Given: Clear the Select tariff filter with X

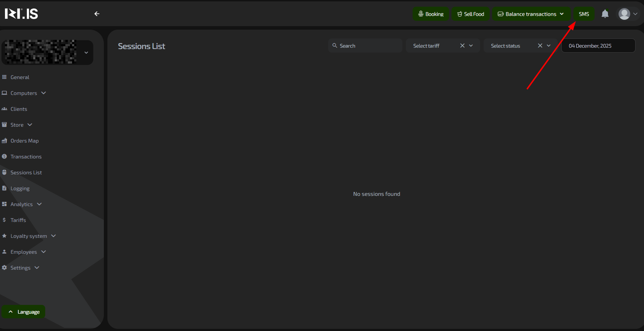Looking at the screenshot, I should tap(462, 46).
